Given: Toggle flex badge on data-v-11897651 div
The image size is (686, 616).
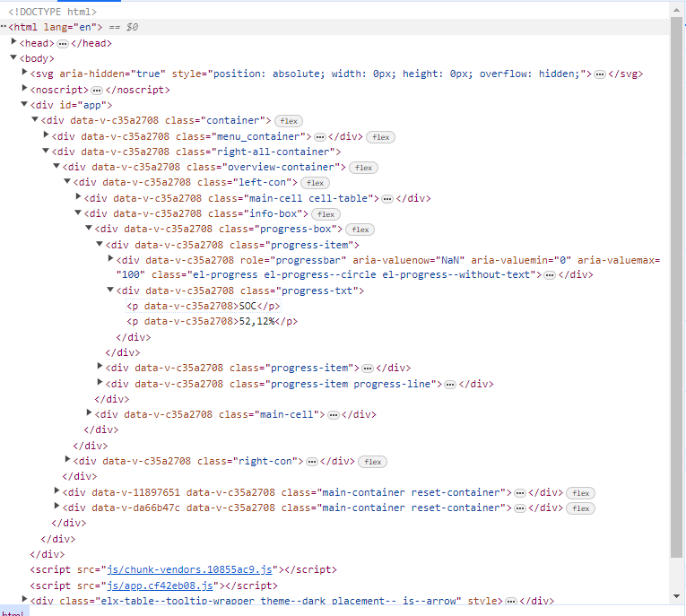Looking at the screenshot, I should tap(581, 493).
